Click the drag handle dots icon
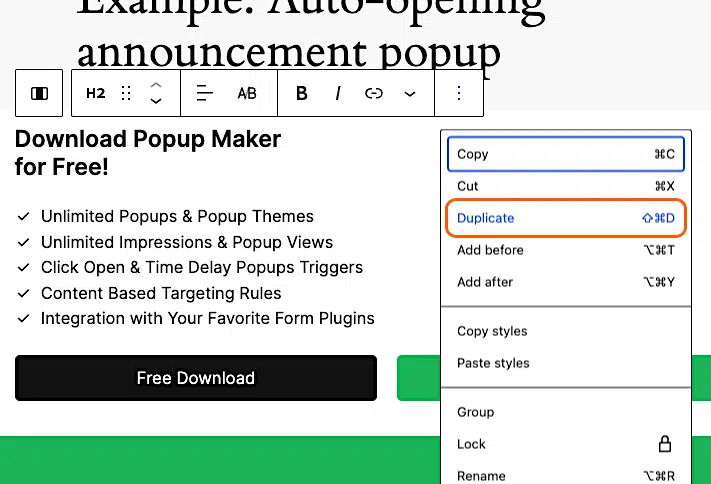This screenshot has width=711, height=484. tap(127, 93)
